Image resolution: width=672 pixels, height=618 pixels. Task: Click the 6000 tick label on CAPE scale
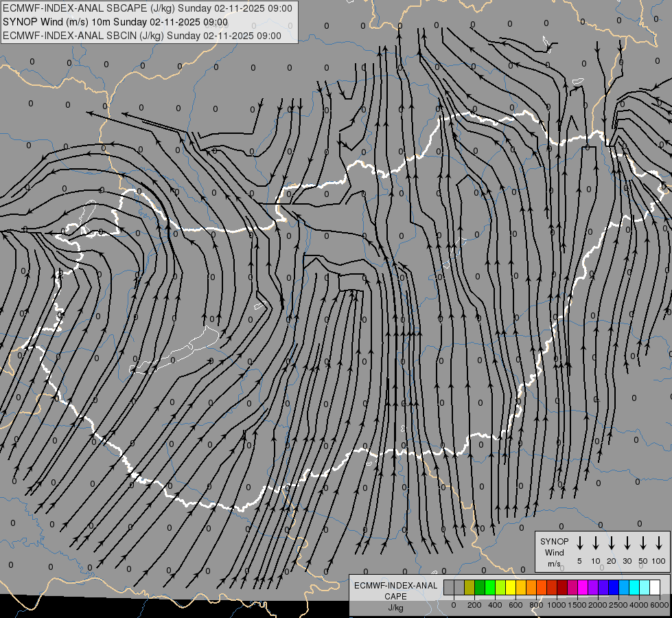[x=660, y=605]
